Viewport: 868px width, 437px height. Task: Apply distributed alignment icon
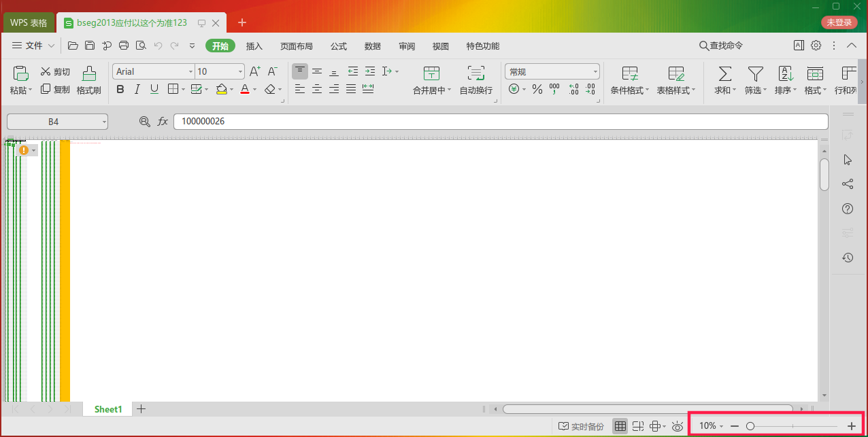tap(368, 89)
